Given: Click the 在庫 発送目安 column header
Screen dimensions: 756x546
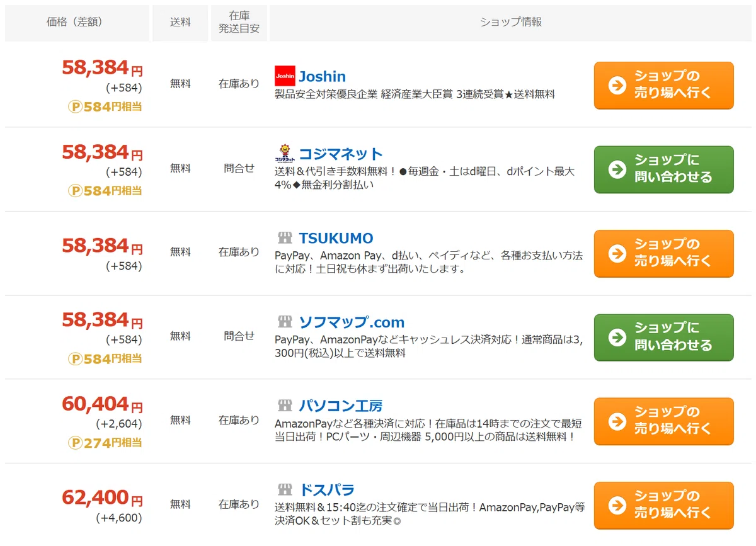Looking at the screenshot, I should (x=239, y=23).
